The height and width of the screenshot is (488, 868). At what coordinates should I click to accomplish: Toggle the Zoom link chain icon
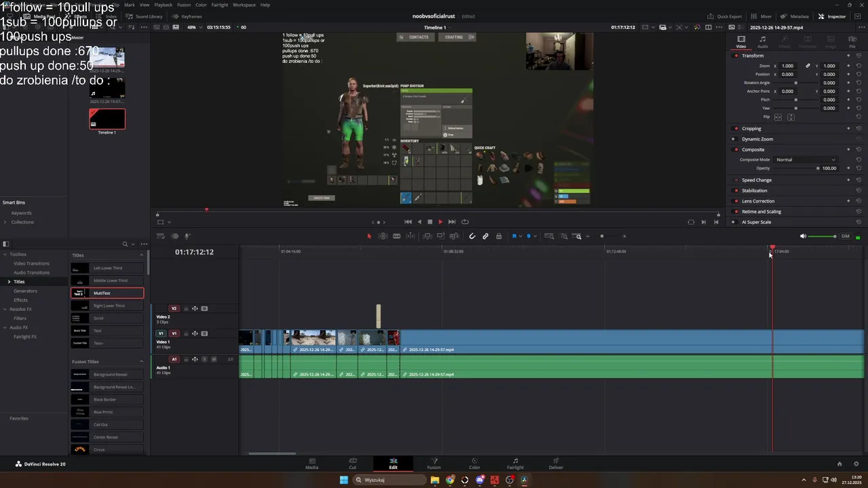click(808, 66)
